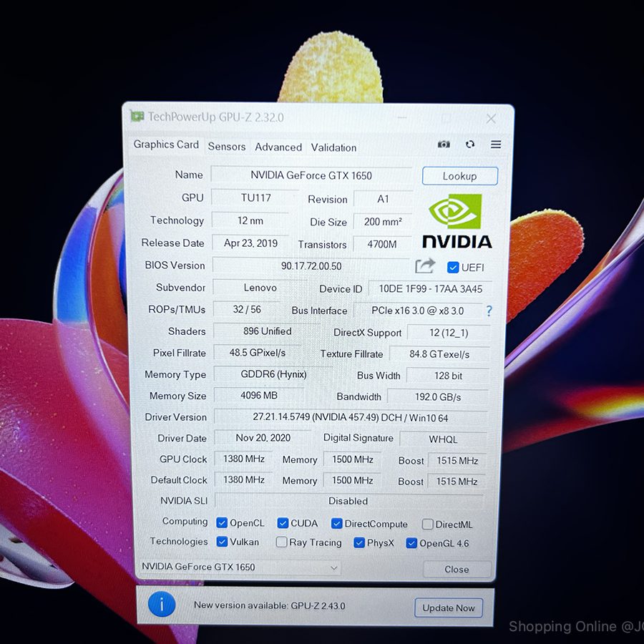Click the Shaders field 896 Unified

[267, 331]
